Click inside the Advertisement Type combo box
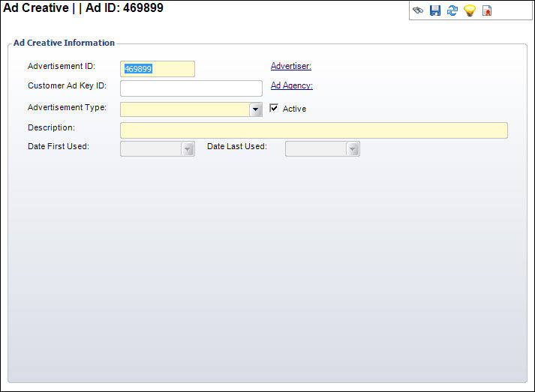The width and height of the screenshot is (535, 392). point(185,109)
